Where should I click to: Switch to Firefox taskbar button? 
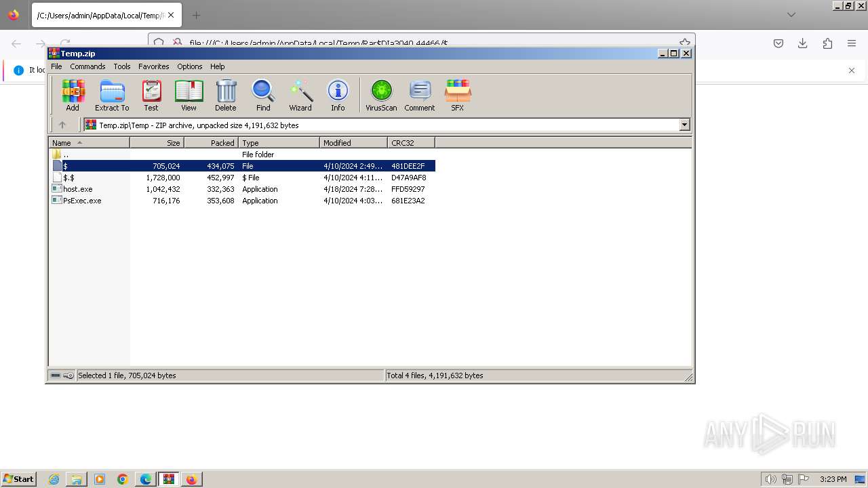(192, 479)
